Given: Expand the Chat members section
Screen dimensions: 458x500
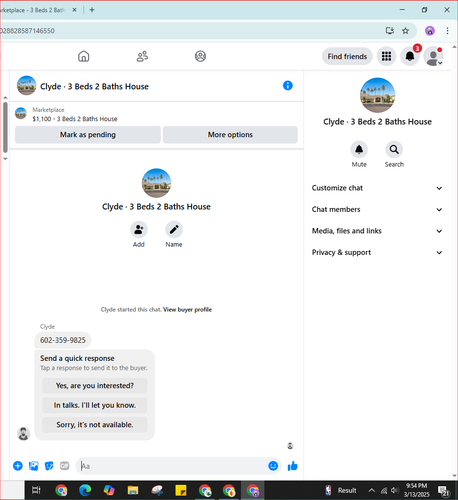Looking at the screenshot, I should 377,209.
